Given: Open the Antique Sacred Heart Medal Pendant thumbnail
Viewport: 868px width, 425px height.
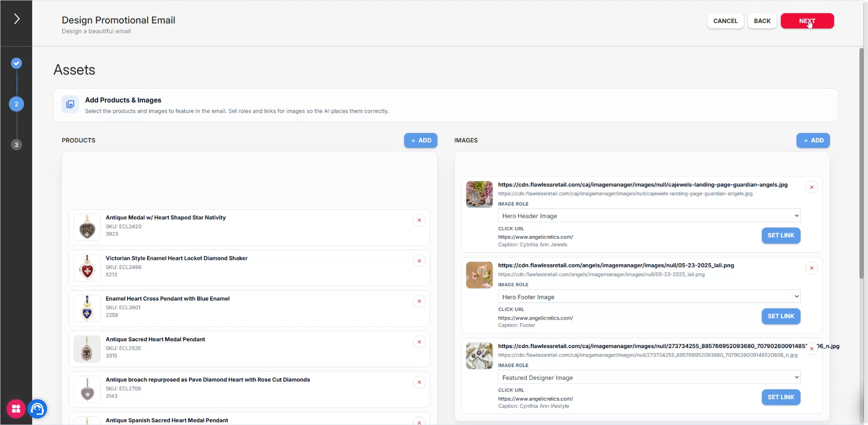Looking at the screenshot, I should [87, 349].
